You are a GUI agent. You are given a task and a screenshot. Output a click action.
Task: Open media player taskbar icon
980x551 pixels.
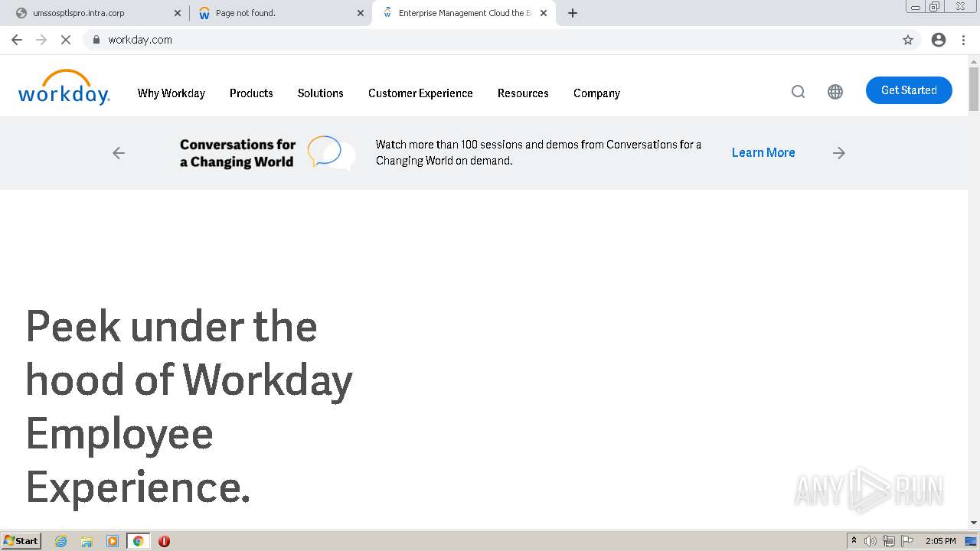[113, 541]
